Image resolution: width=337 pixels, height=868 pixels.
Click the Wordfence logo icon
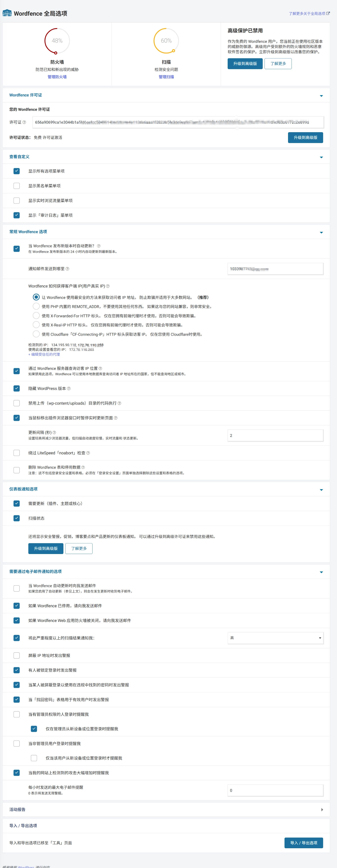tap(7, 13)
